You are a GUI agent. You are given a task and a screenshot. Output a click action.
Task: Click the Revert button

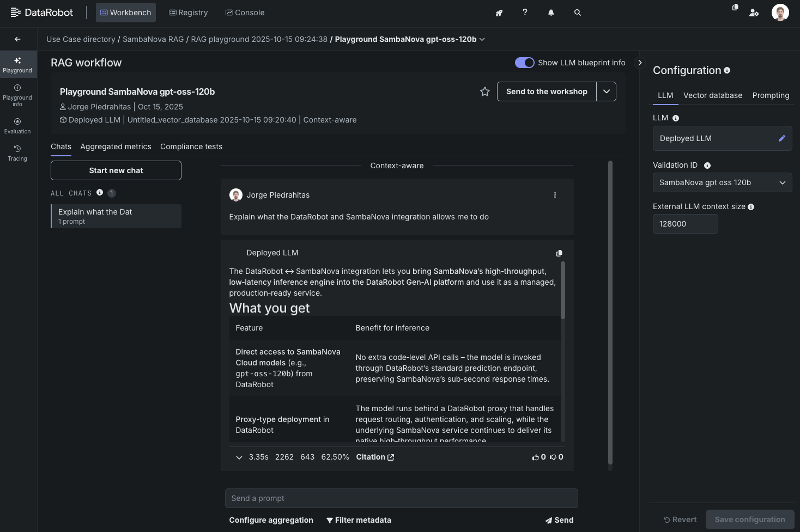(x=680, y=519)
